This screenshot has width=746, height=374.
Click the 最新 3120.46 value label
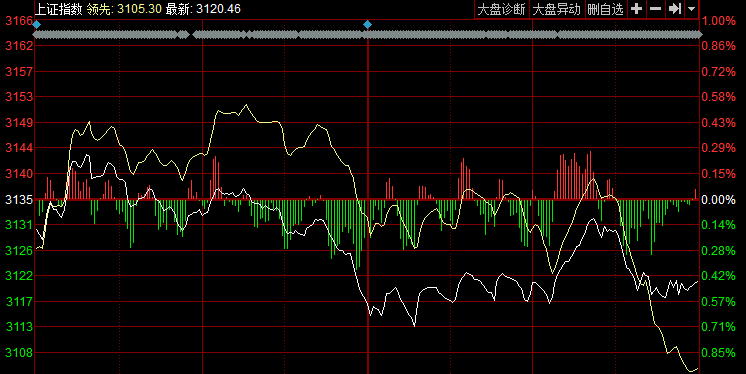pos(203,9)
